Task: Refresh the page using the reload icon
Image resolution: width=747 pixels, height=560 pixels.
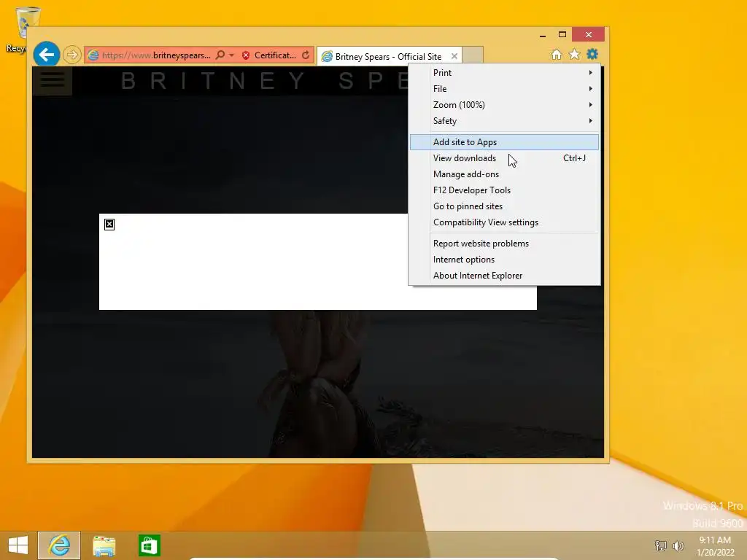Action: point(306,55)
